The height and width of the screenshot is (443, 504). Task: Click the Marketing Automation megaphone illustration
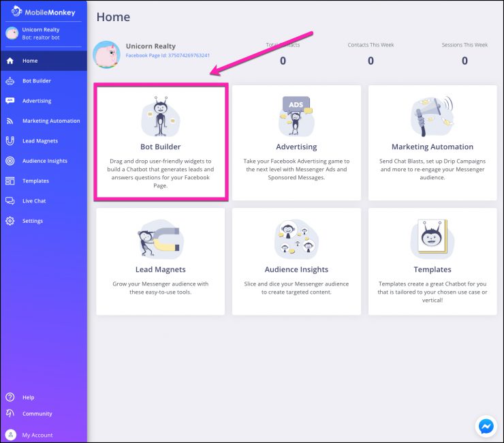point(432,116)
